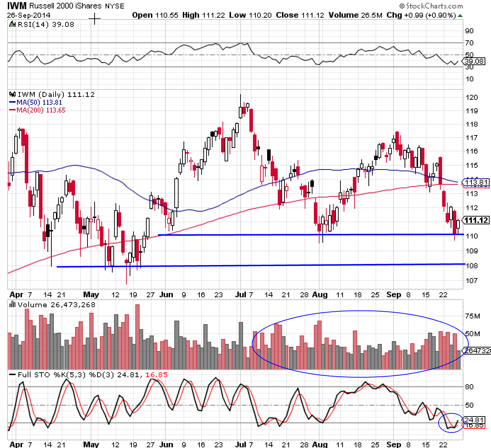Viewport: 491px width, 448px height.
Task: Click the 'Volume 26,473,268' panel label
Action: 56,305
